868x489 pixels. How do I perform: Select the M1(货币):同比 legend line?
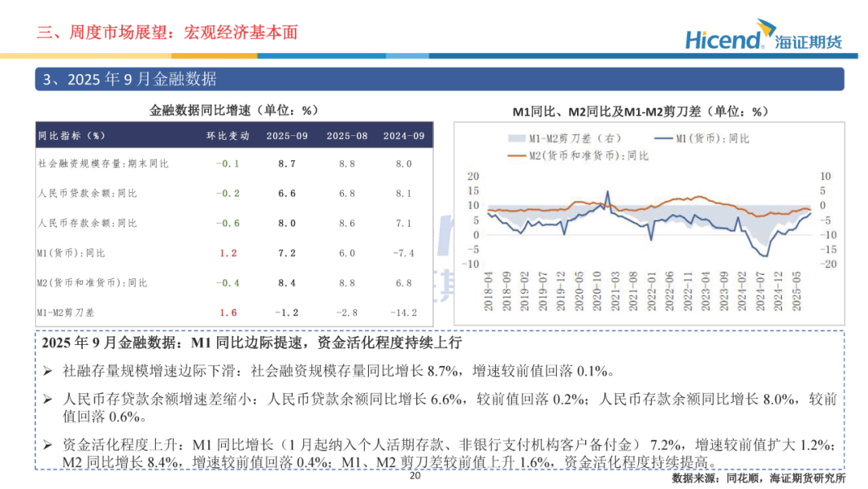point(663,138)
